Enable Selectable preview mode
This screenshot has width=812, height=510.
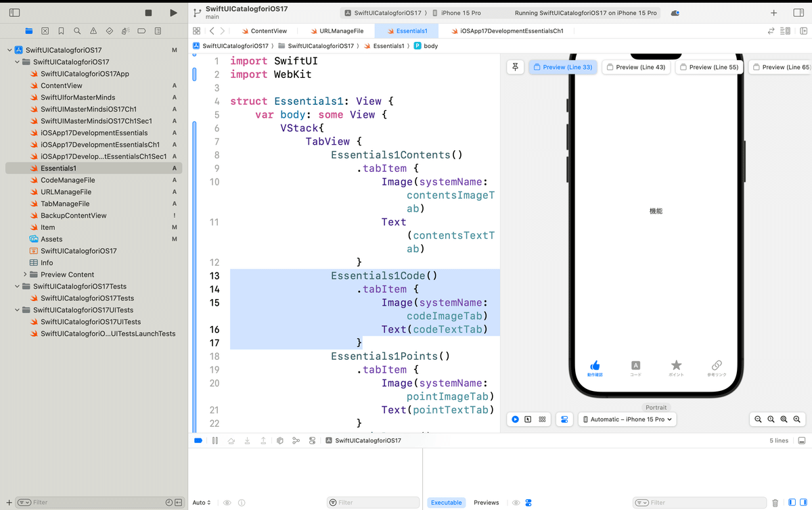click(x=528, y=419)
